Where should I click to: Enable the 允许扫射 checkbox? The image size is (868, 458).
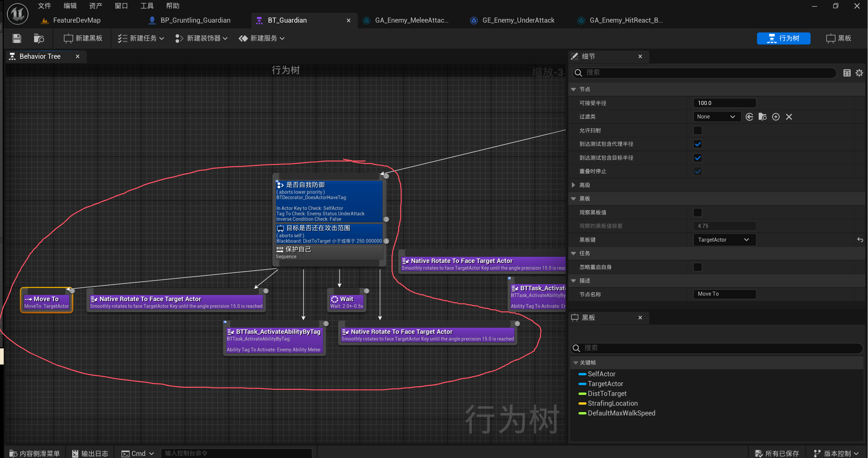pyautogui.click(x=698, y=130)
